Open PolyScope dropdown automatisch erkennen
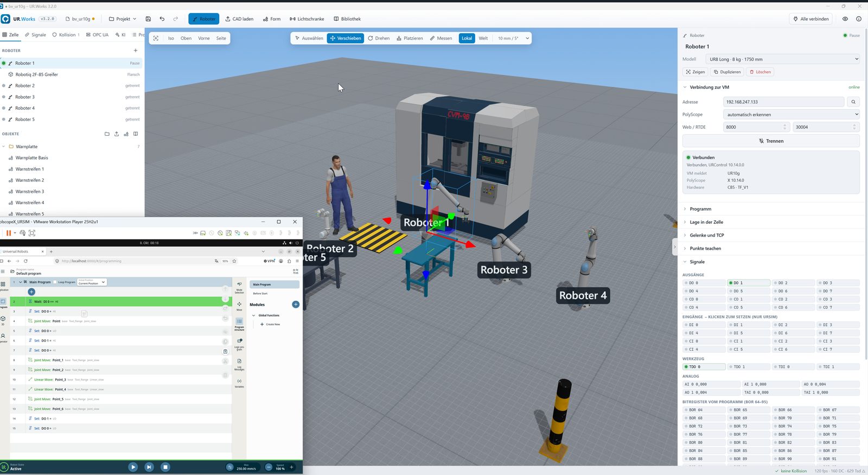This screenshot has height=475, width=868. [x=792, y=115]
